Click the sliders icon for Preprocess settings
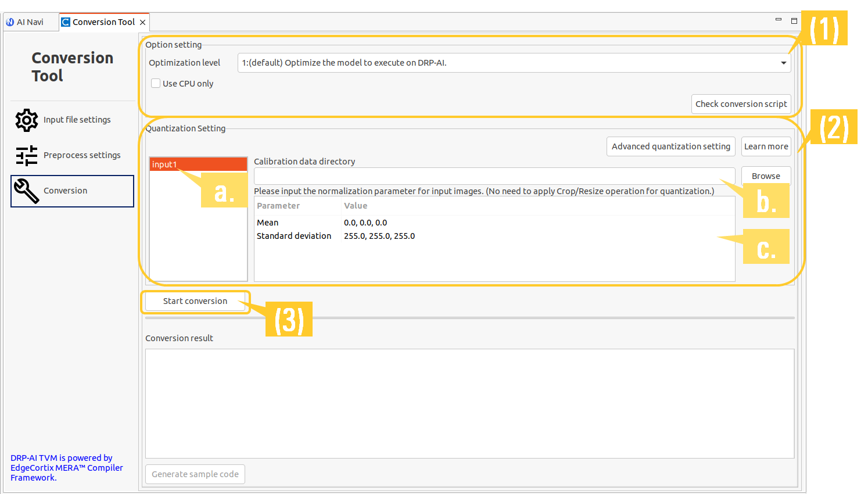Screen dimensions: 868x494 click(27, 156)
